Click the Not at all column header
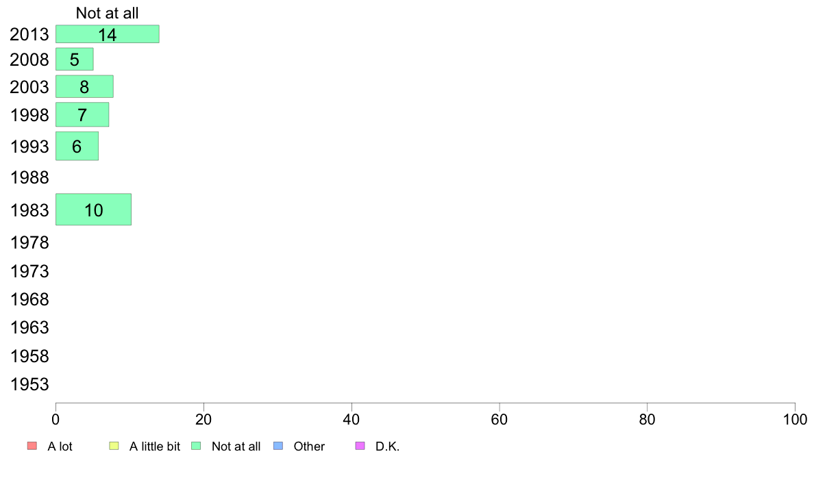 [x=107, y=13]
